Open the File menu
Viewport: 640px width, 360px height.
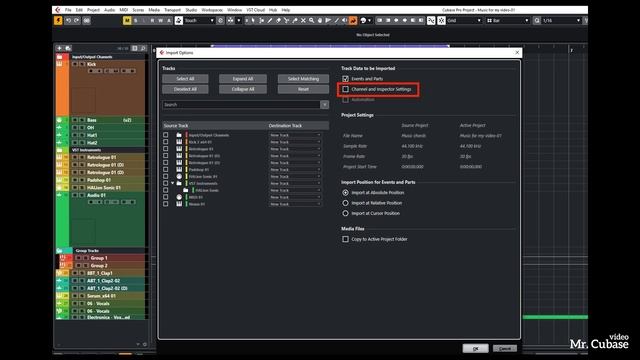(x=68, y=10)
